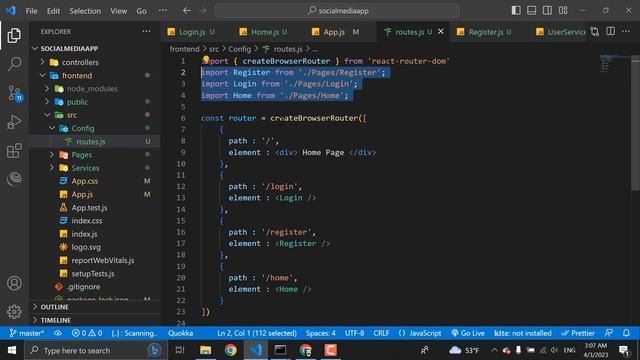Image resolution: width=640 pixels, height=360 pixels.
Task: Close the routes.js tab
Action: [441, 31]
